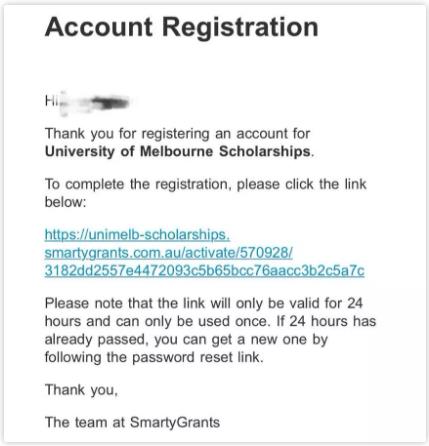
Task: Click 'The team at SmartyGrants' signature
Action: 132,422
